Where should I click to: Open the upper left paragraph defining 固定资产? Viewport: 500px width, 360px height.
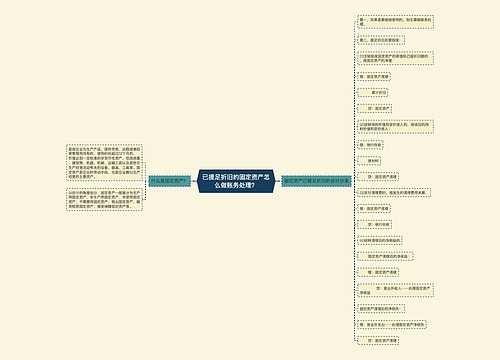click(x=104, y=162)
